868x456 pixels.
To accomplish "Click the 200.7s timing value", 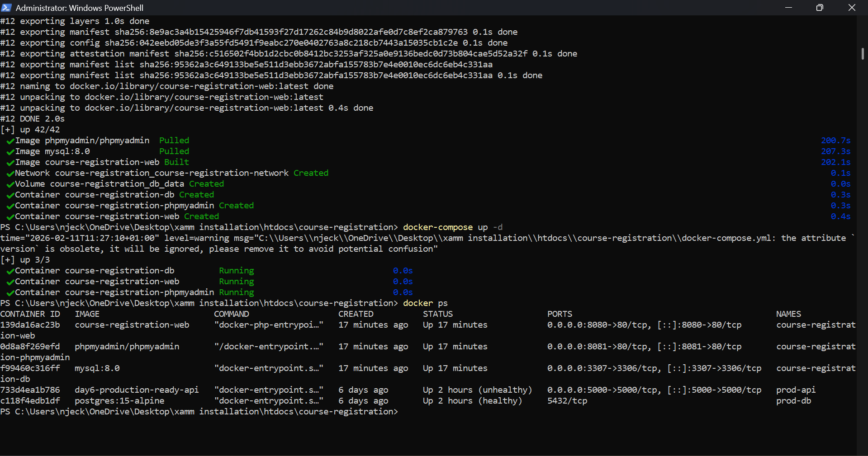I will (835, 141).
